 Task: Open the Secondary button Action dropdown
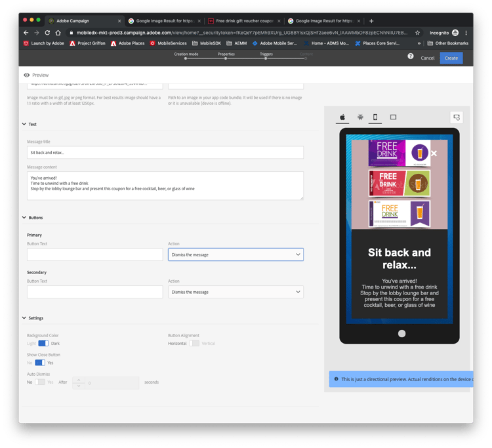[x=236, y=292]
